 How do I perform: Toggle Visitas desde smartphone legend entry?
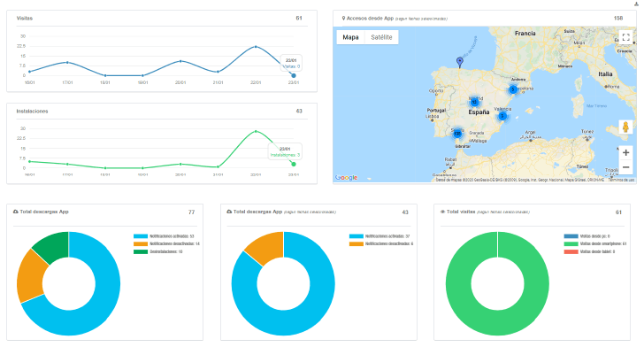click(x=595, y=243)
